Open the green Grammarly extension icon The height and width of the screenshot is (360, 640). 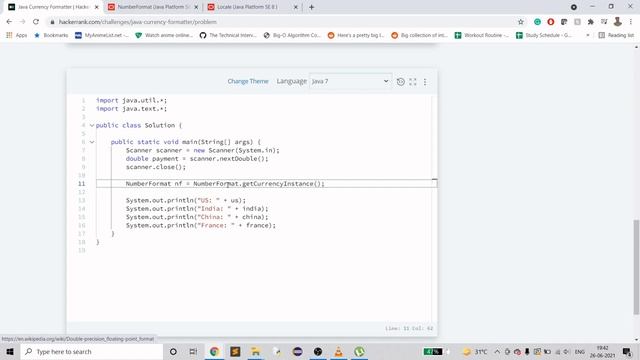coord(538,22)
